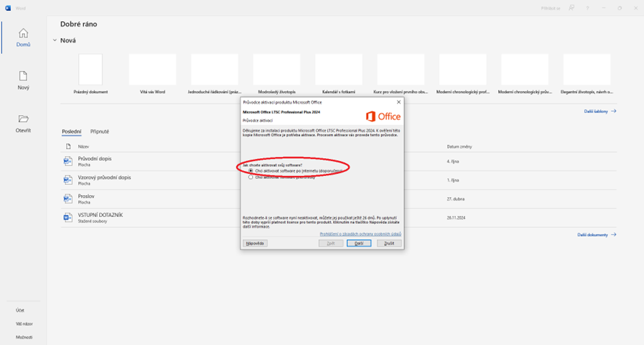
Task: Click the Domů home icon in sidebar
Action: [23, 33]
